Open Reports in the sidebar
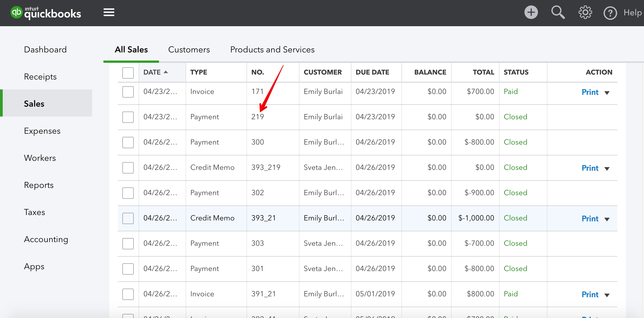The image size is (644, 318). [39, 185]
